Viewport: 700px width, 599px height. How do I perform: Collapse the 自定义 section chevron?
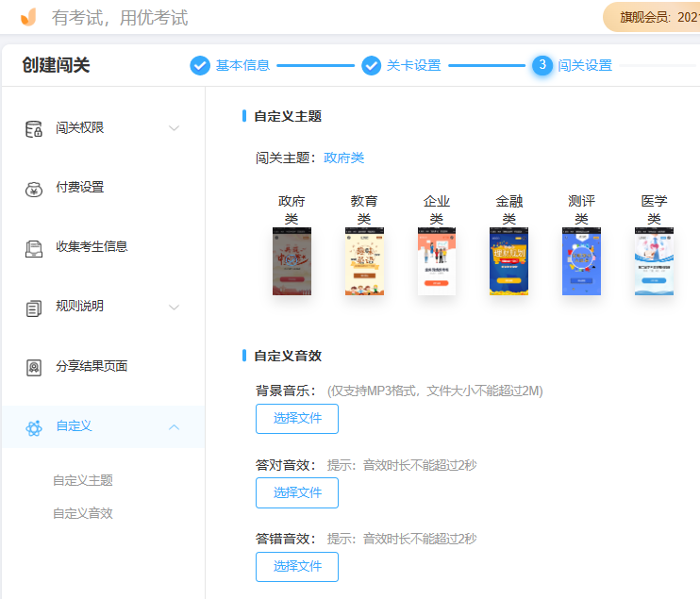(174, 427)
